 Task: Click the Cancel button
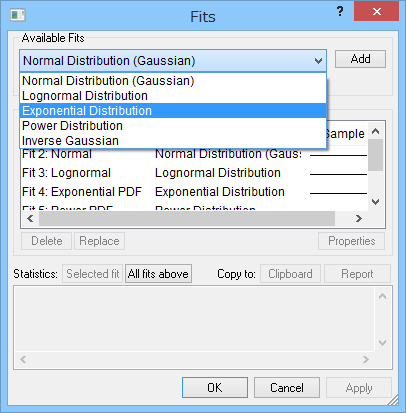[x=287, y=387]
